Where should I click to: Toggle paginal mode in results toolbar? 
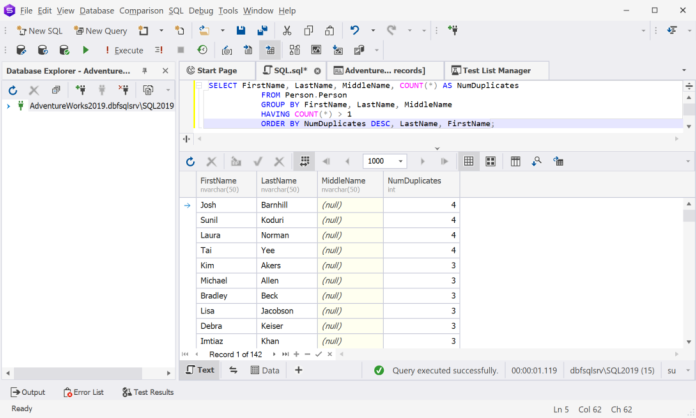(304, 161)
